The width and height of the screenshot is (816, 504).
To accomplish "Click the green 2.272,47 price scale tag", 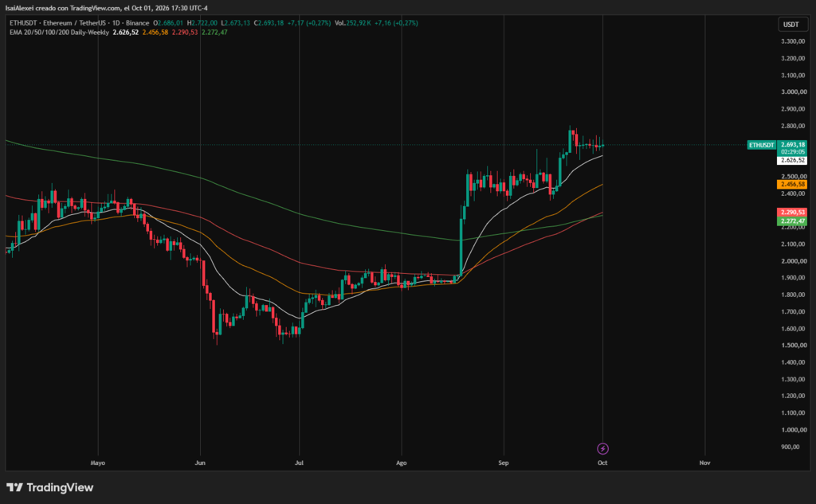I will pyautogui.click(x=792, y=221).
